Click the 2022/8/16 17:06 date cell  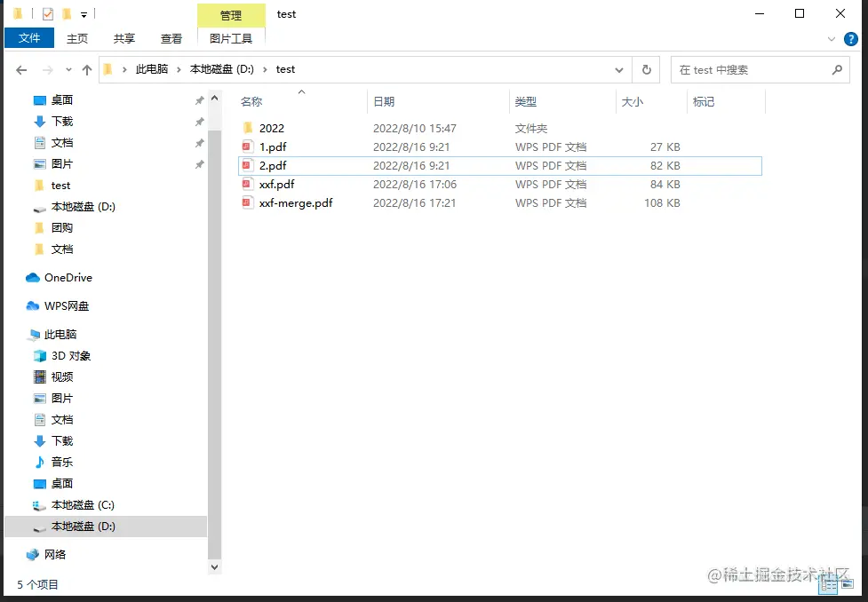415,185
